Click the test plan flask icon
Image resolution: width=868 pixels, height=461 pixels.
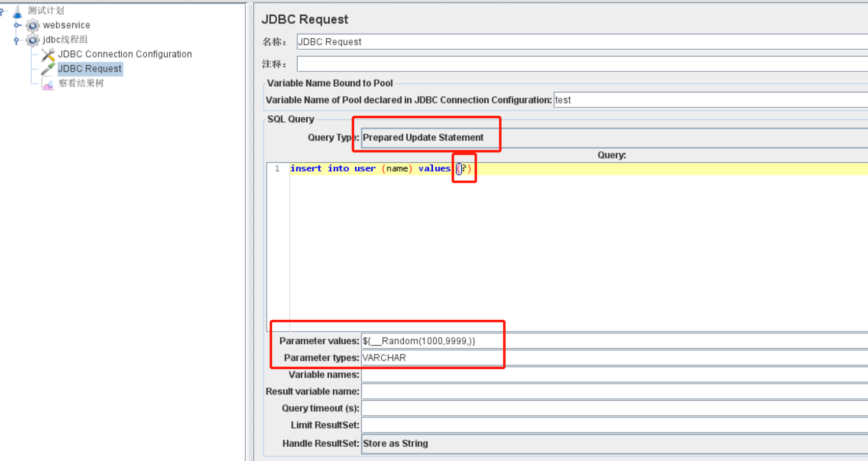coord(18,11)
